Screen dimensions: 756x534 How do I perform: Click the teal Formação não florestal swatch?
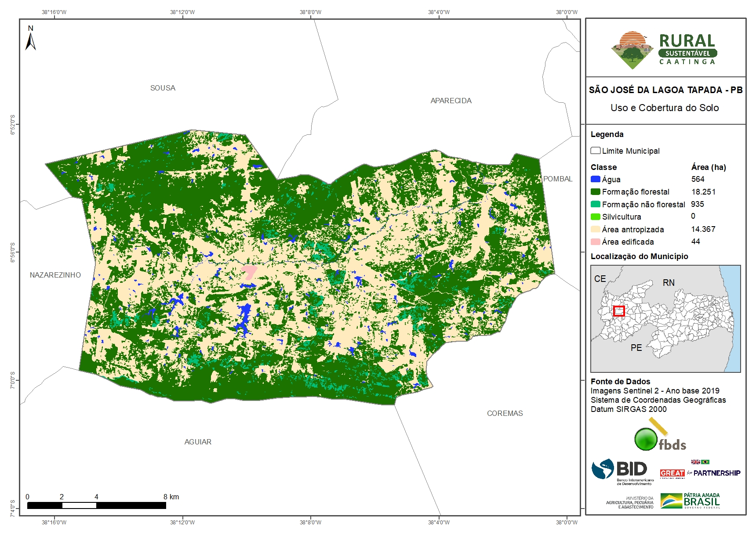tap(596, 204)
